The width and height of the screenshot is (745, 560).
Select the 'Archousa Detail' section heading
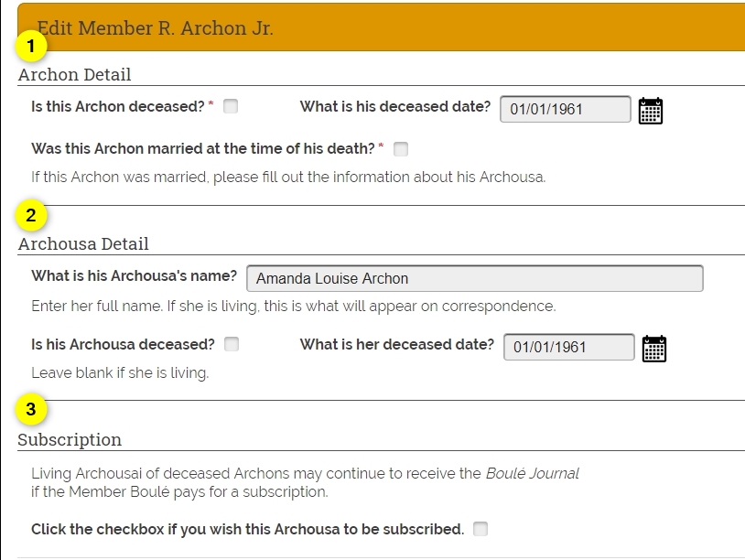[x=83, y=243]
